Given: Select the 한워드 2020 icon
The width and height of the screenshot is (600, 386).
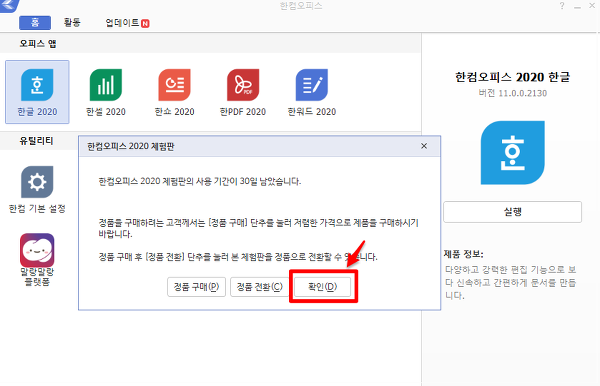Looking at the screenshot, I should click(312, 85).
